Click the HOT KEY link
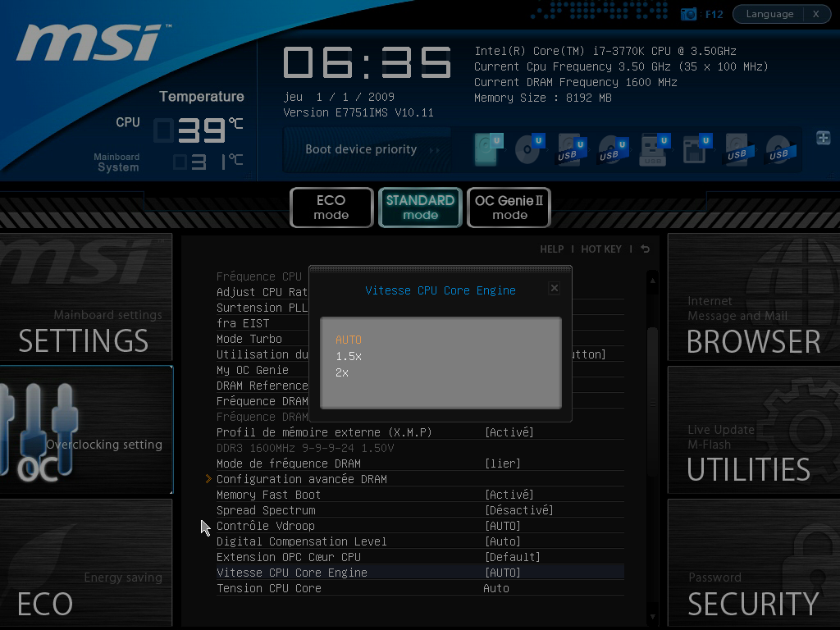 click(x=601, y=249)
